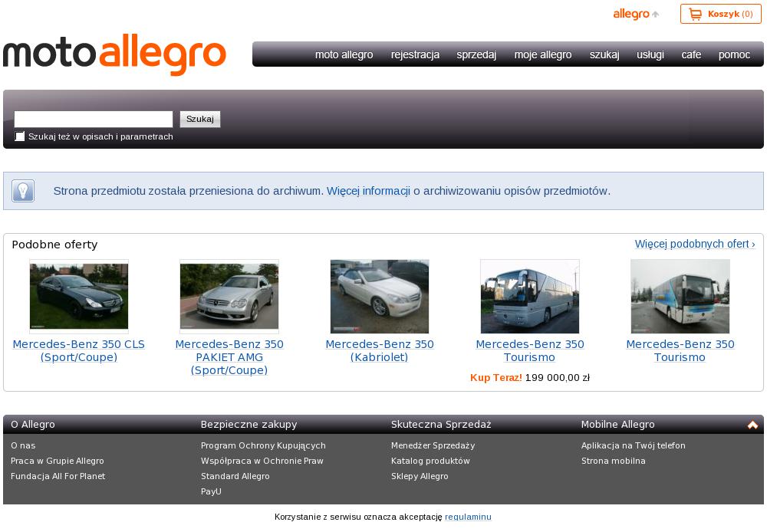767x532 pixels.
Task: Click the O Allegro footer heading
Action: (33, 425)
